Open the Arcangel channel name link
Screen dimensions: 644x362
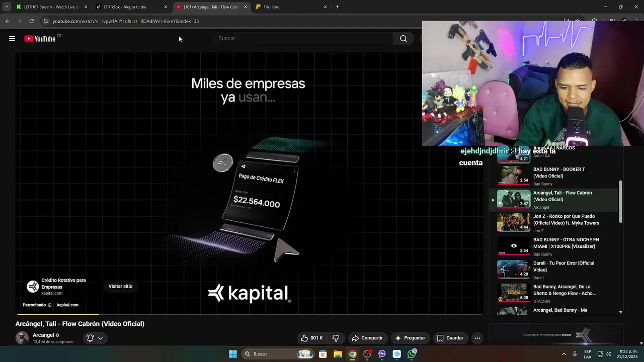tap(43, 335)
